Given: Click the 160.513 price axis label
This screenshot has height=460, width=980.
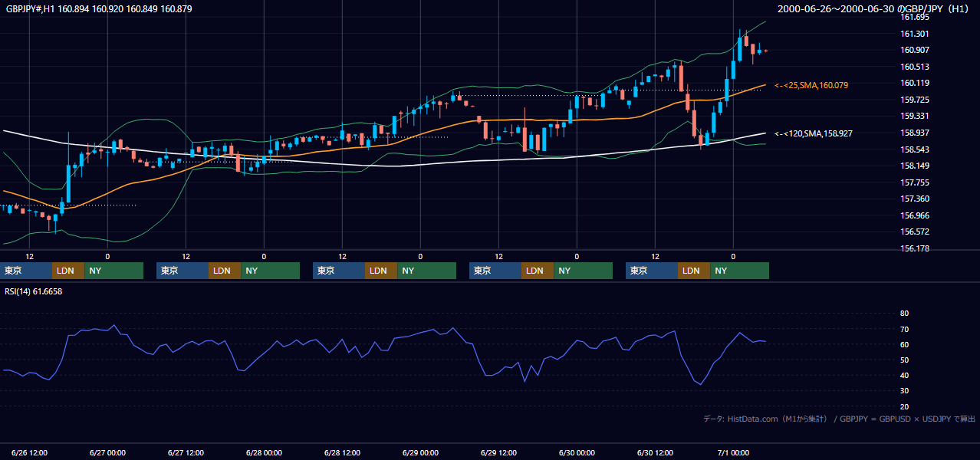Looking at the screenshot, I should tap(915, 67).
